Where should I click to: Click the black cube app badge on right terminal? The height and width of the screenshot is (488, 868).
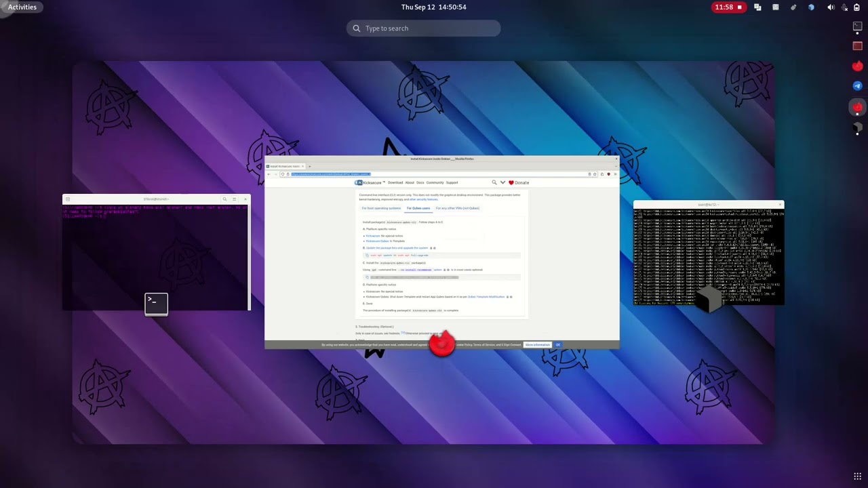tap(709, 299)
